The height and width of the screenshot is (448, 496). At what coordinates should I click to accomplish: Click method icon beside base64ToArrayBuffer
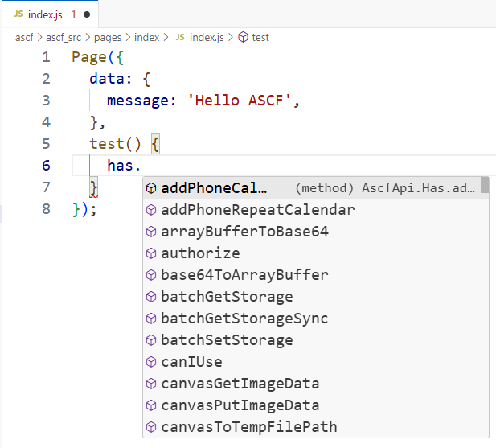pyautogui.click(x=151, y=275)
